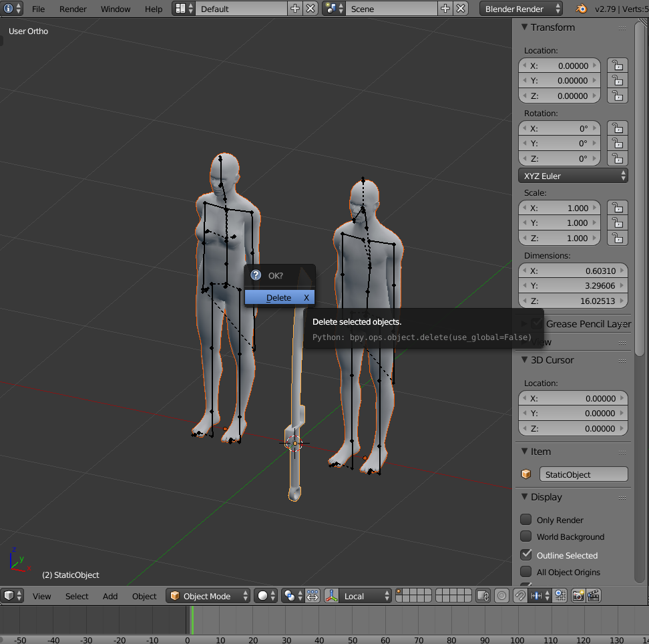Screen dimensions: 649x644
Task: Click the lock camera to layers icon
Action: [483, 596]
